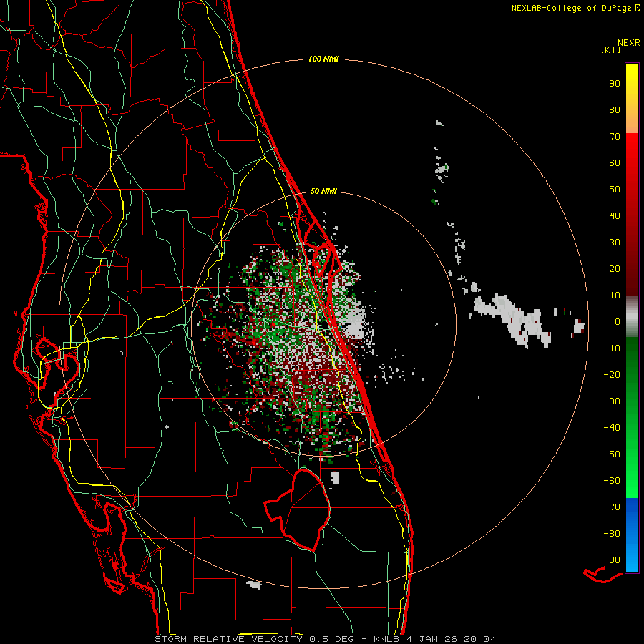Click the 20 value on velocity scale
Viewport: 644px width, 644px height.
615,268
